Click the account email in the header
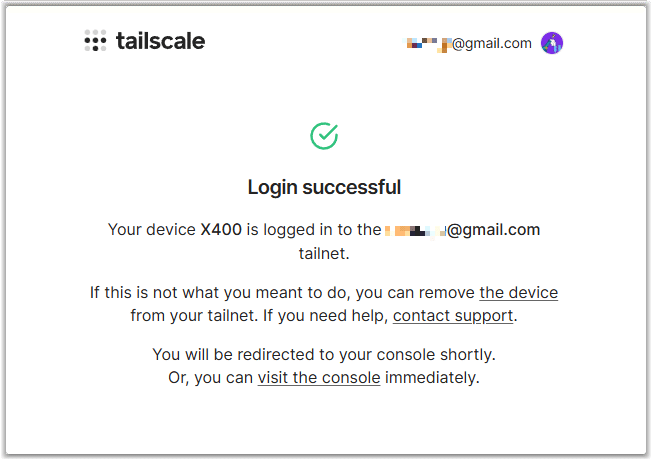 pos(469,44)
